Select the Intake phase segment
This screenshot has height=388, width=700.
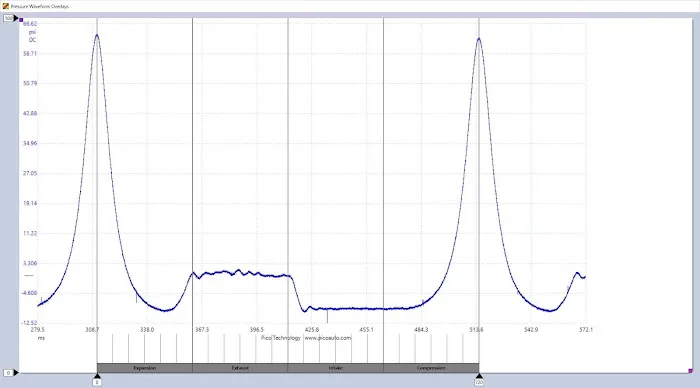(x=335, y=368)
